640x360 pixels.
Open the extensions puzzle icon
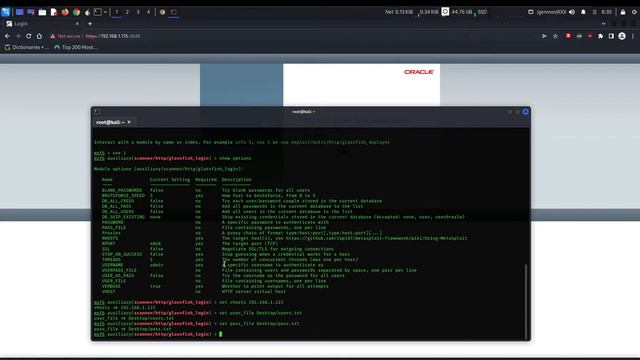[x=600, y=36]
